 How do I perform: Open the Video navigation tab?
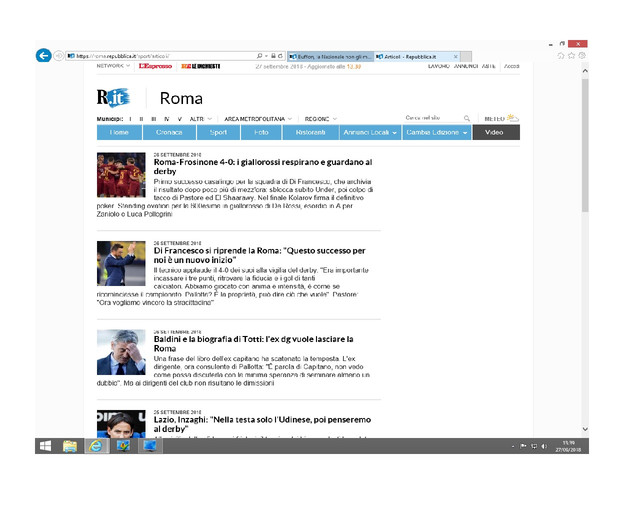[496, 132]
